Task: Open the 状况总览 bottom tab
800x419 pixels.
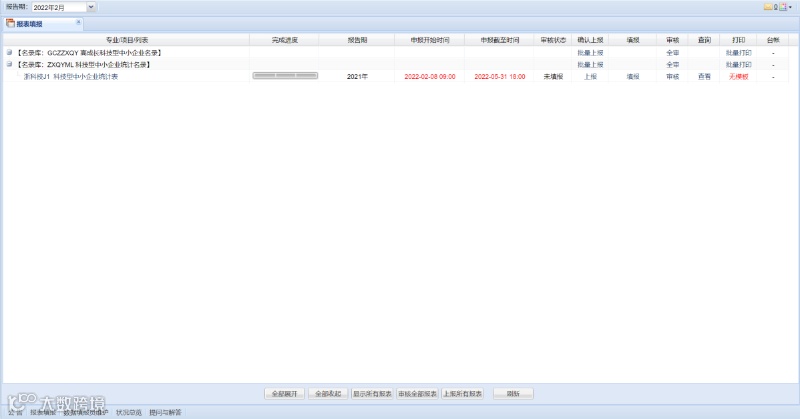Action: tap(129, 412)
